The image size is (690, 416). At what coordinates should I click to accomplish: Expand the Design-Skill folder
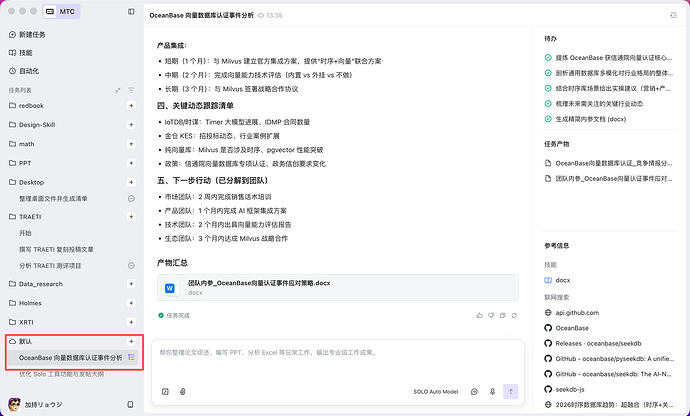(x=32, y=125)
